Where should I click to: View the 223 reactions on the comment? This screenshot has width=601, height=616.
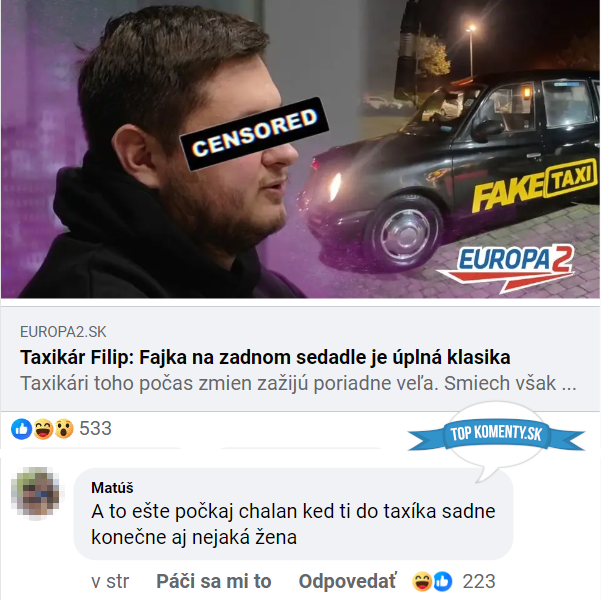coord(479,581)
